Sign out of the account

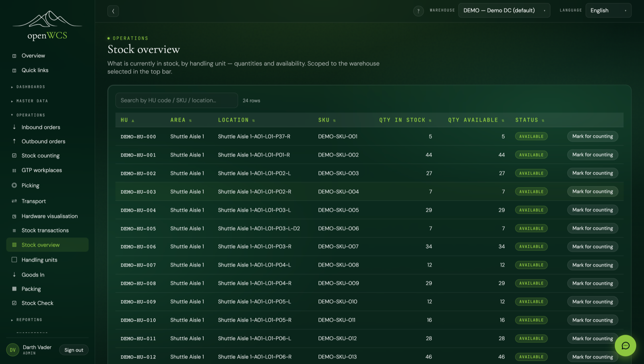pyautogui.click(x=74, y=350)
